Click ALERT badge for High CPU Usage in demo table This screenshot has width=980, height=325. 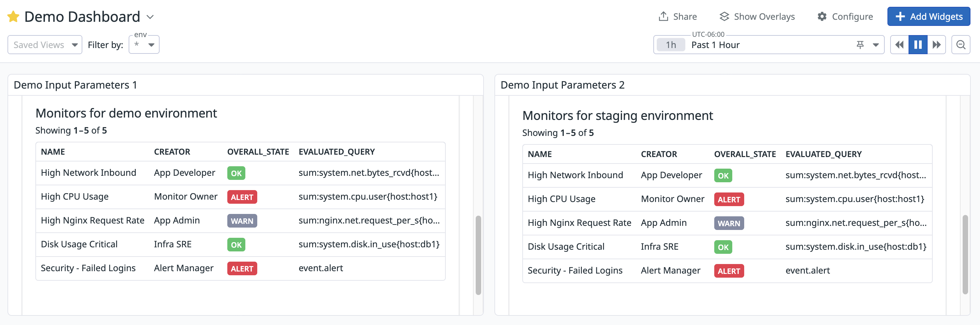click(242, 197)
